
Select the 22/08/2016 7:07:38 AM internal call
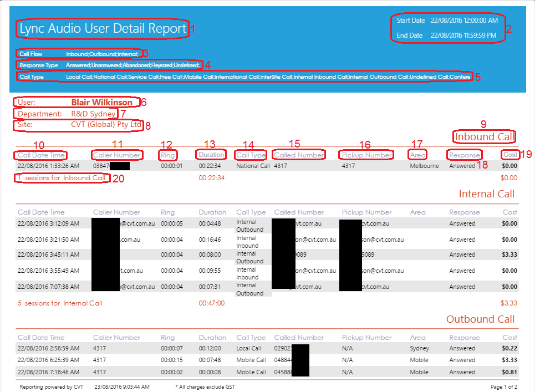pos(48,287)
